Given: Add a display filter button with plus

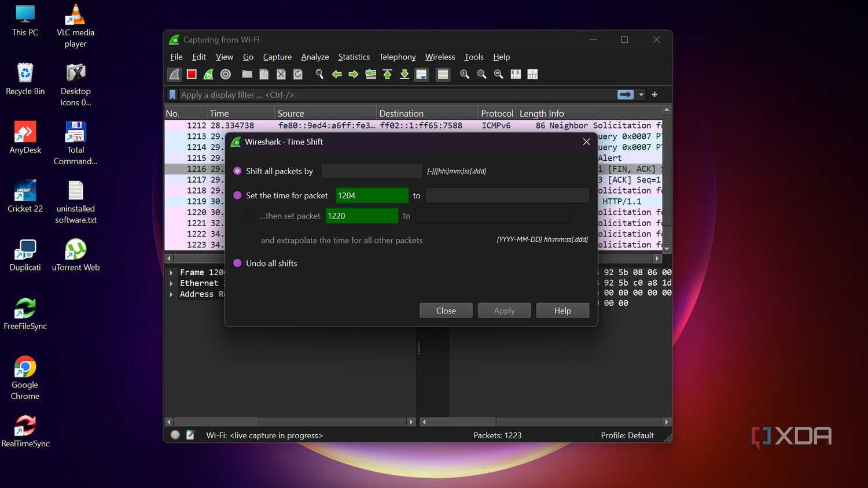Looking at the screenshot, I should pos(654,94).
